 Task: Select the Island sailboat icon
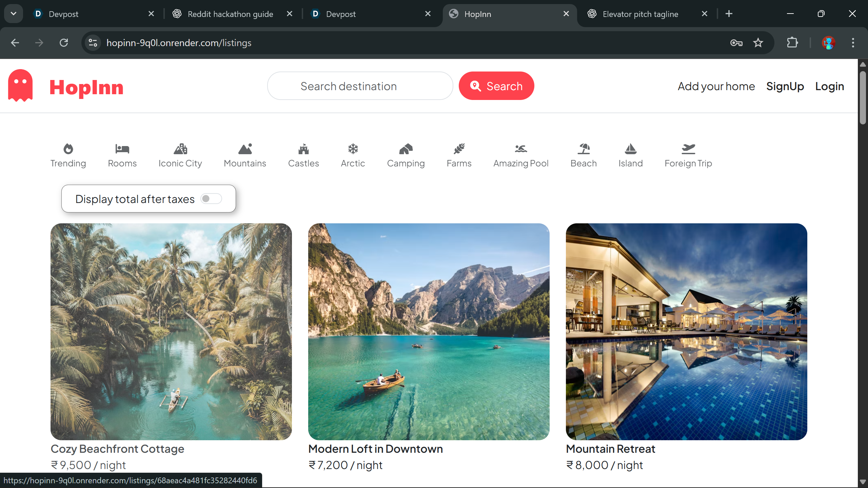point(630,149)
